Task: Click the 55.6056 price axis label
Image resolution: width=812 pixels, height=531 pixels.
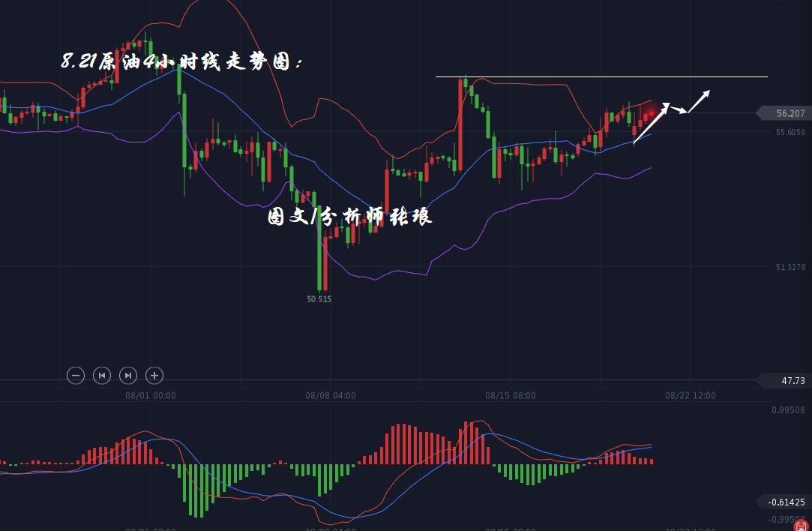Action: click(790, 133)
